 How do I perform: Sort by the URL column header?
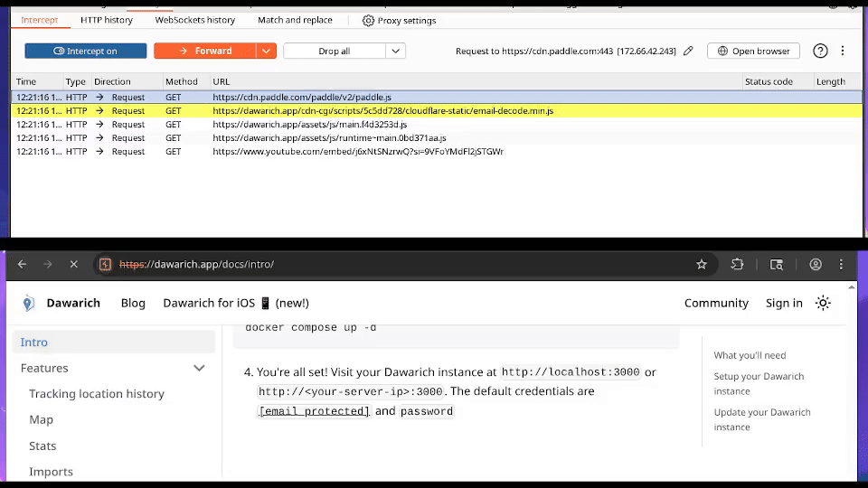coord(221,81)
